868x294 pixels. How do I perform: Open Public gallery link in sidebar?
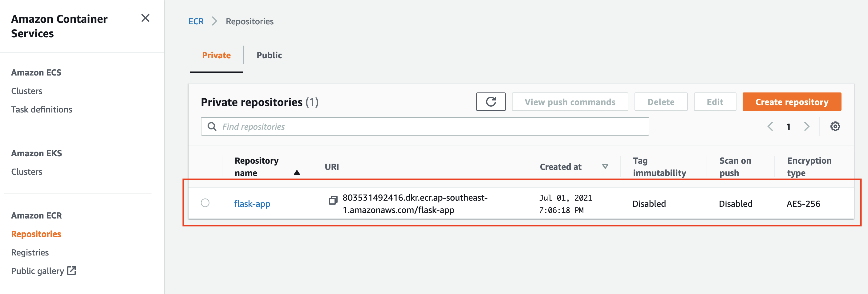(x=37, y=271)
